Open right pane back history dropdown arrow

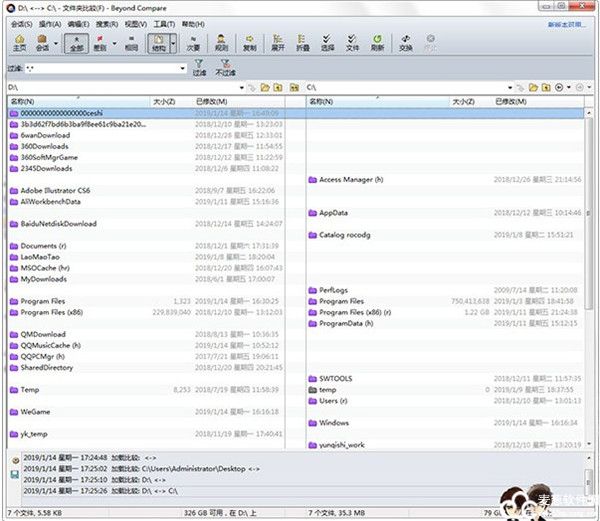click(x=569, y=88)
